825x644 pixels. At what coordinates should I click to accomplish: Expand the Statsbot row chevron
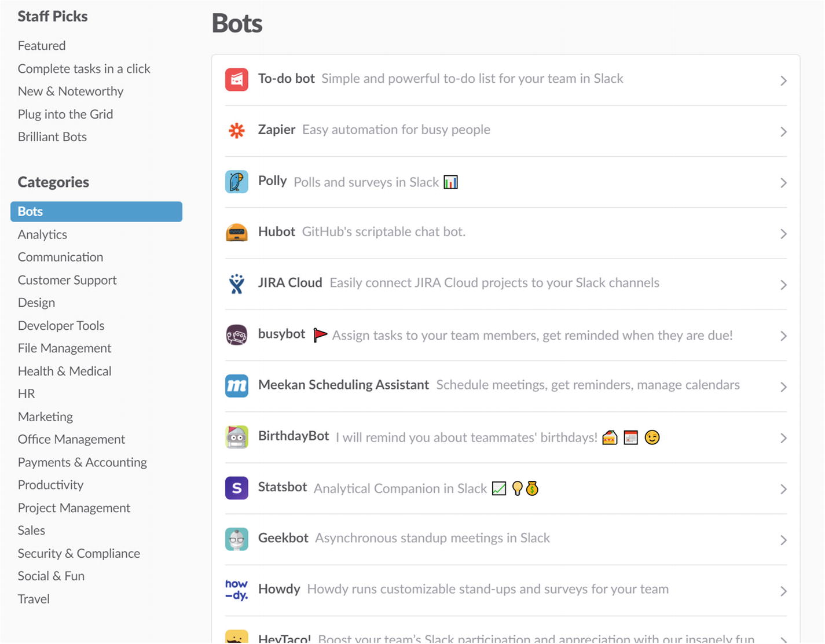tap(783, 489)
